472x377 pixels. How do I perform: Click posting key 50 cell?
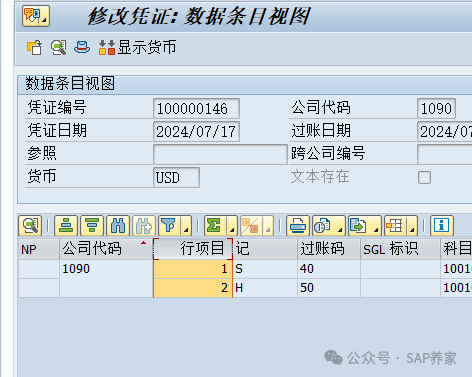[x=329, y=288]
